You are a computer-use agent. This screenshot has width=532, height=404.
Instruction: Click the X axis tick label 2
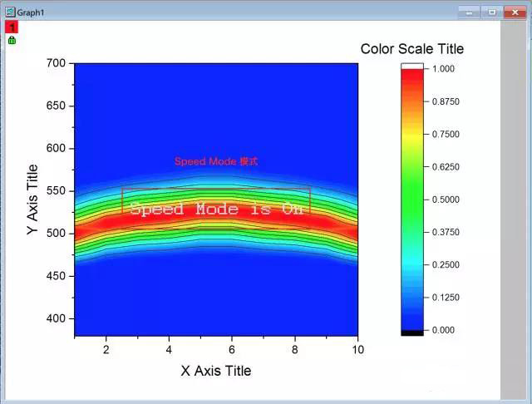106,350
